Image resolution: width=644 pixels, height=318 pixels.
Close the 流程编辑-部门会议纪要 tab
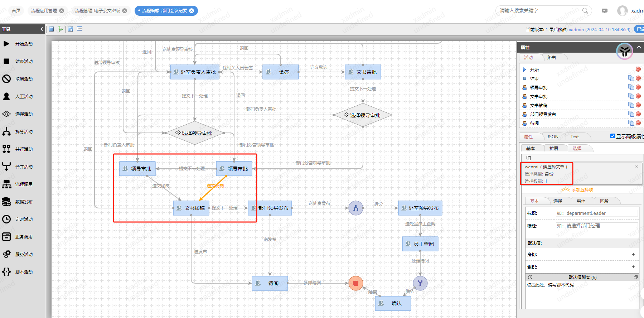click(192, 11)
